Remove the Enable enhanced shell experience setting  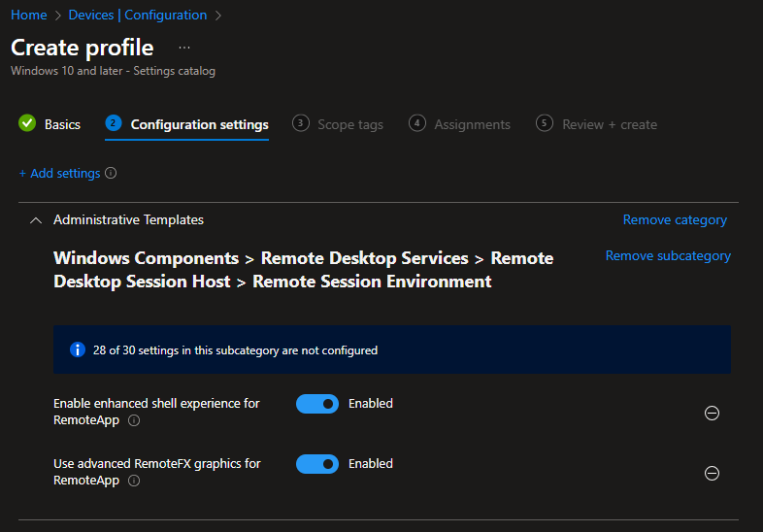[712, 413]
